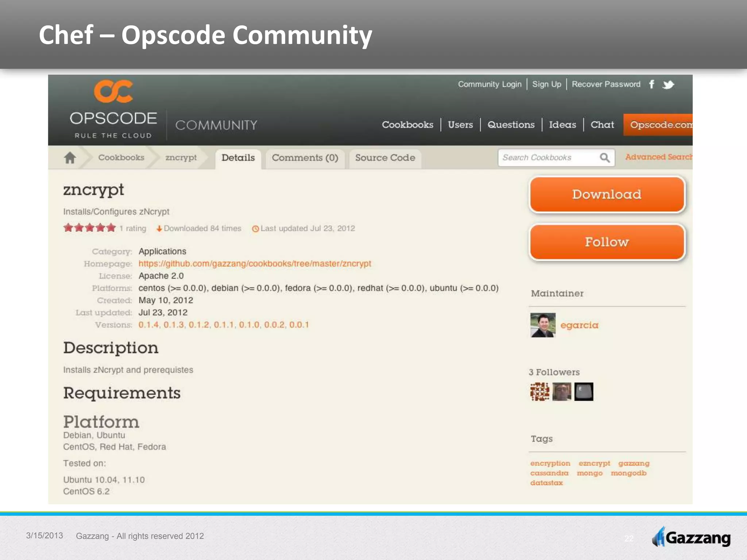Open version 0.0.2
Screen dimensions: 747x560
click(x=274, y=325)
